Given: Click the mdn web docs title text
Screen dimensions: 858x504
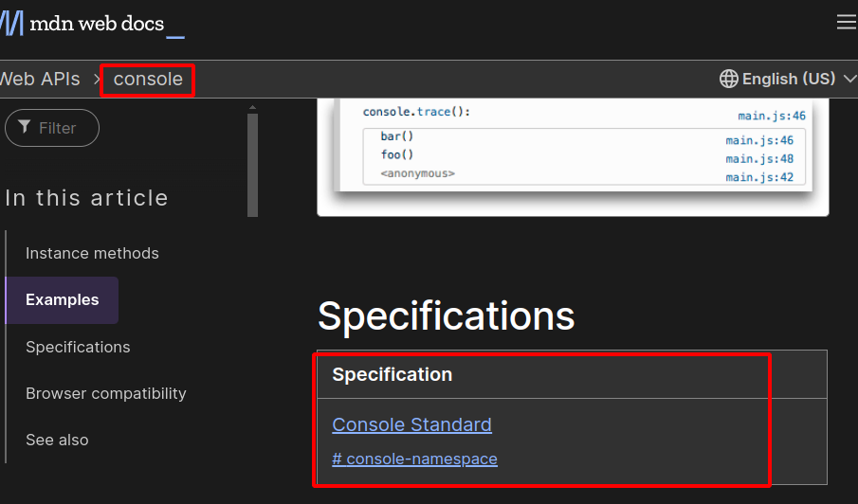Looking at the screenshot, I should 97,24.
